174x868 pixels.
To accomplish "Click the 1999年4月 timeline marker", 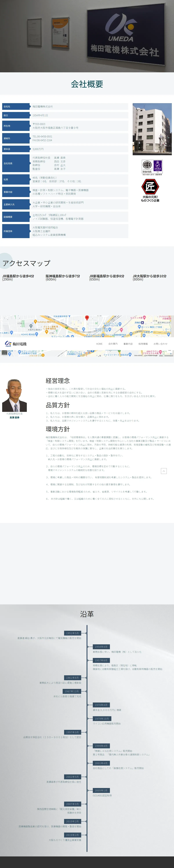I will (101, 746).
